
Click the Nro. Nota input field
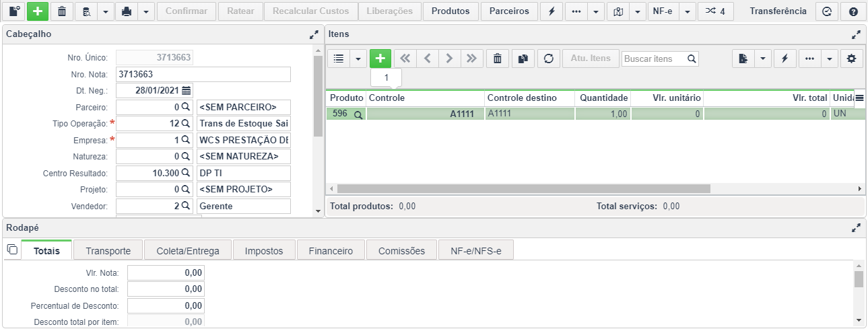tap(203, 74)
